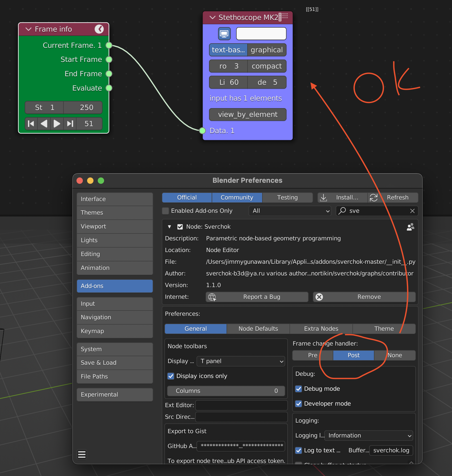This screenshot has height=476, width=452.
Task: Click the Src Directory input field
Action: (241, 417)
